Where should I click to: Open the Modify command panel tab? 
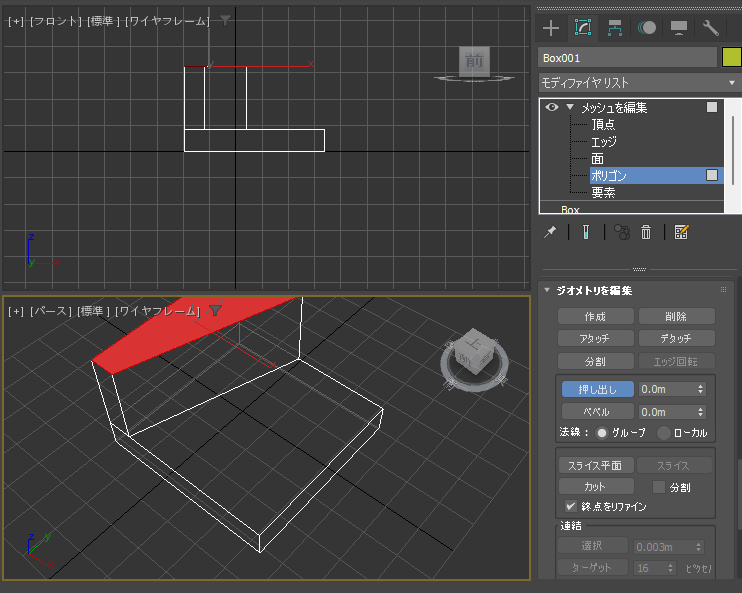pyautogui.click(x=583, y=27)
